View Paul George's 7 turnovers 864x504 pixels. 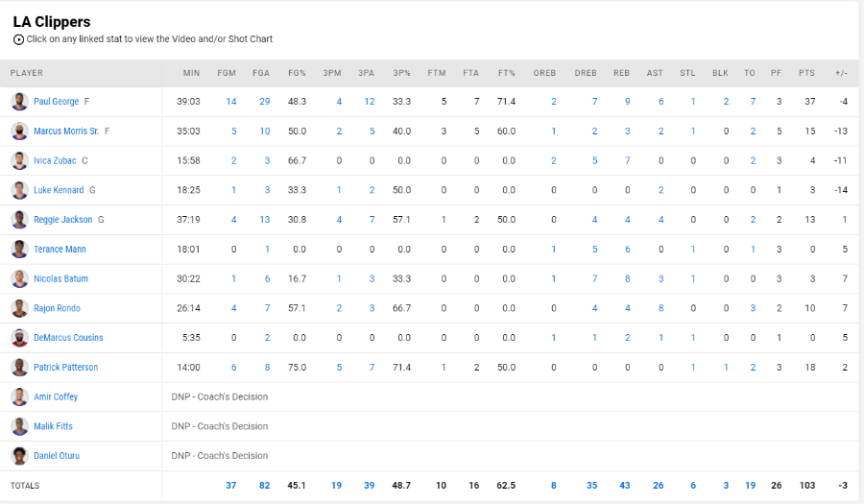[x=753, y=102]
